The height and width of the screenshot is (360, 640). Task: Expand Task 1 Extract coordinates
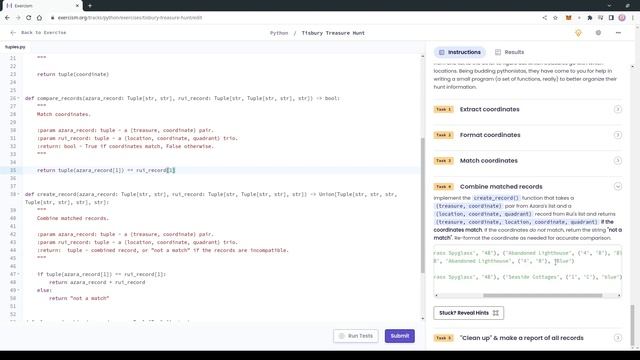(x=528, y=109)
